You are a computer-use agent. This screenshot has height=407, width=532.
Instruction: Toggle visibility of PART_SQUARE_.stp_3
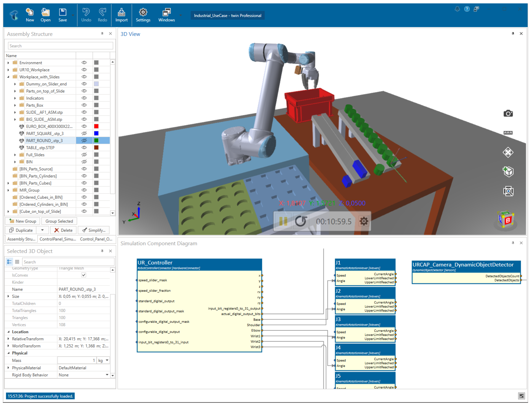tap(84, 133)
